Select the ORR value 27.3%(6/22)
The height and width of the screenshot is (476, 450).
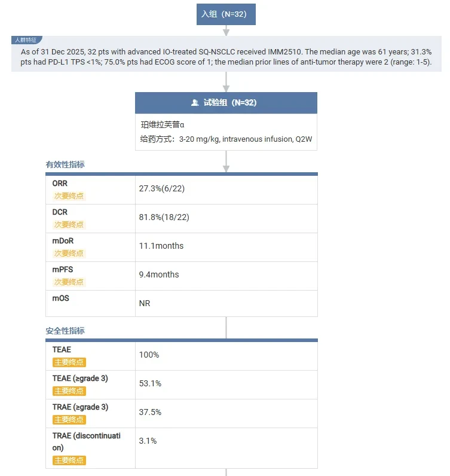162,188
